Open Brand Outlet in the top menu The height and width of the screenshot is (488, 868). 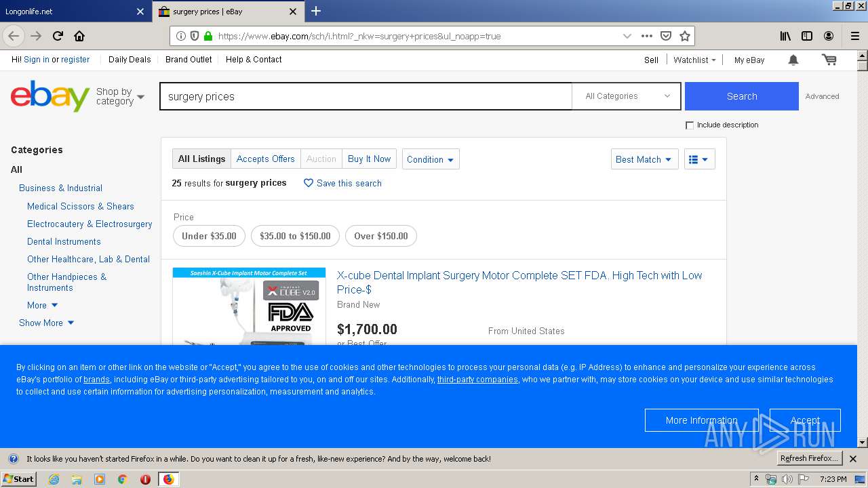pyautogui.click(x=189, y=60)
